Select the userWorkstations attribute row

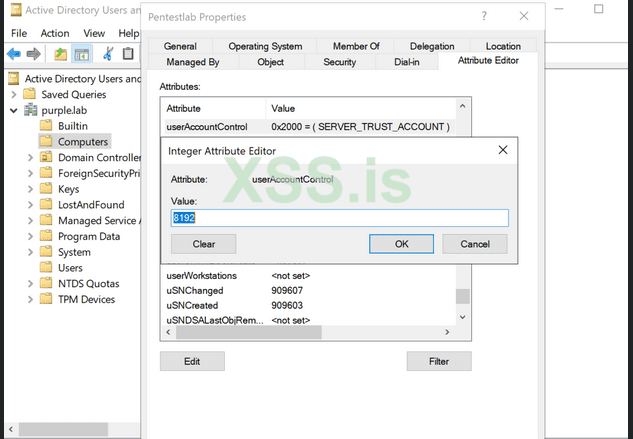[310, 275]
